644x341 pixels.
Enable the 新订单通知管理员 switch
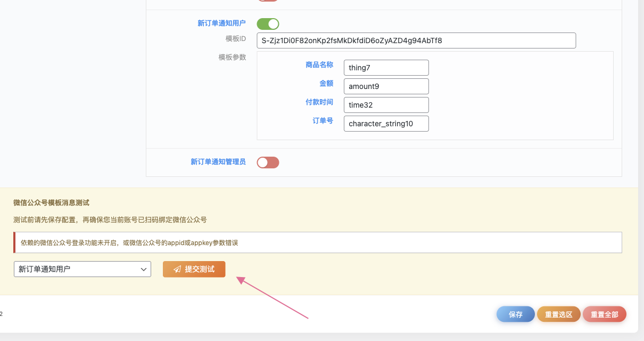[x=268, y=163]
